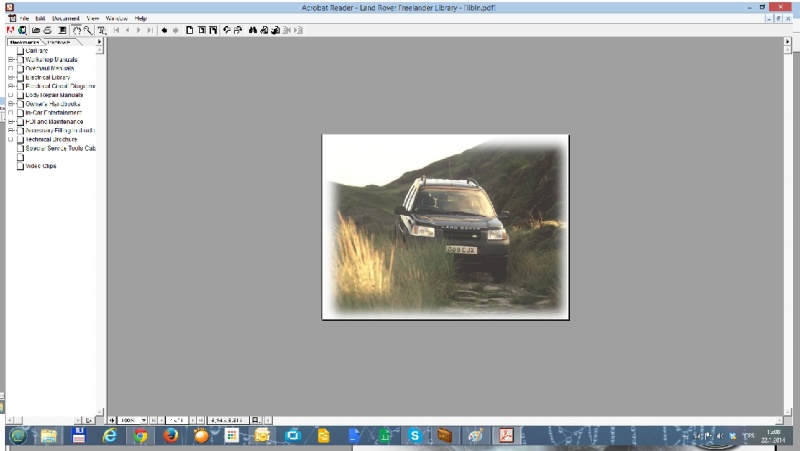Open Firefox from the taskbar

[170, 436]
